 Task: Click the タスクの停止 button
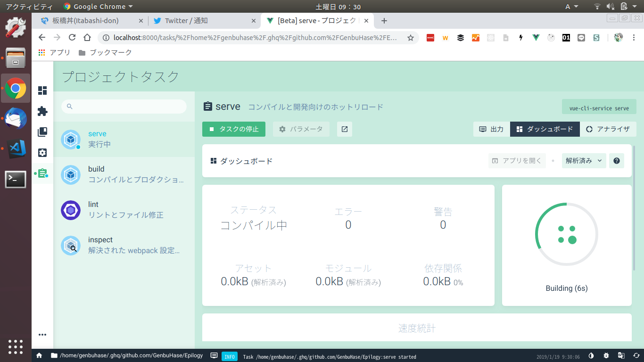coord(234,129)
